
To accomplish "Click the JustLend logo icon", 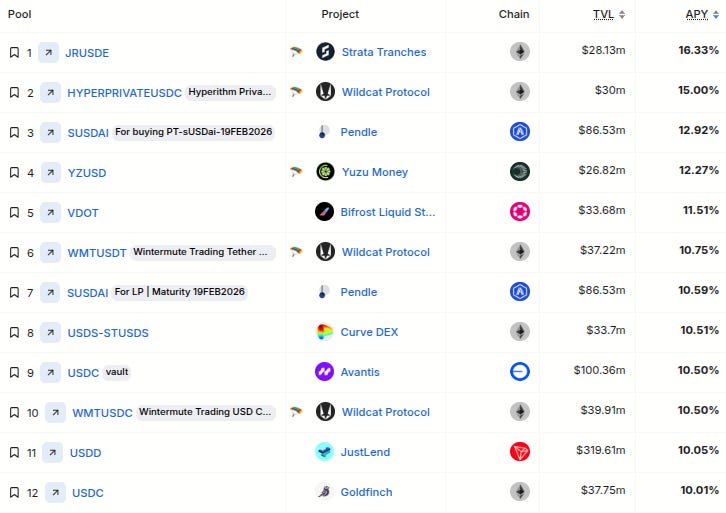I will point(324,451).
